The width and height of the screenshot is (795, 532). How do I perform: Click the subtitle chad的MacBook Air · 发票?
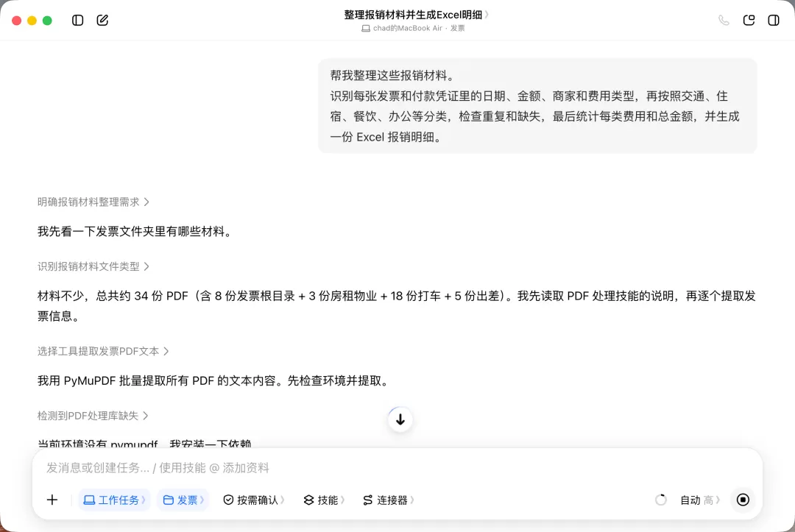413,29
